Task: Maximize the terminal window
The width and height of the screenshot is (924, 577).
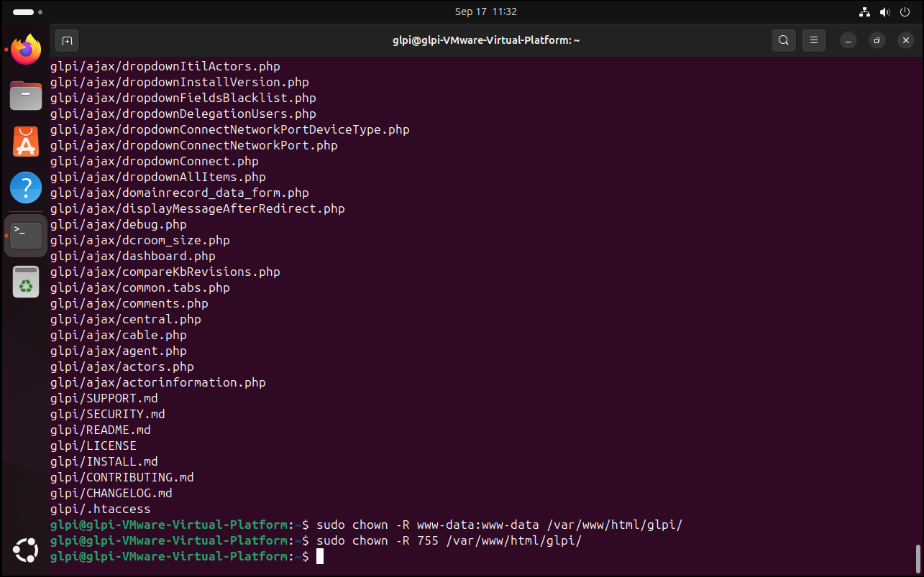Action: tap(877, 40)
